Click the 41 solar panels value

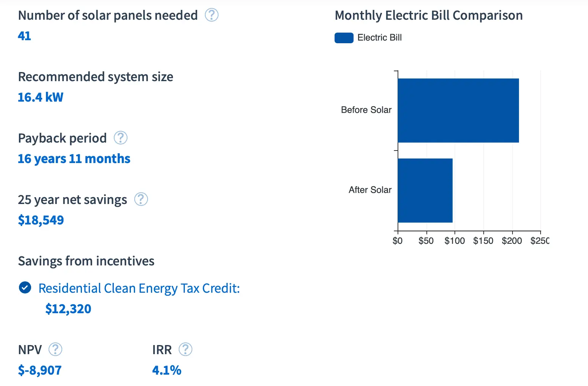pyautogui.click(x=24, y=36)
